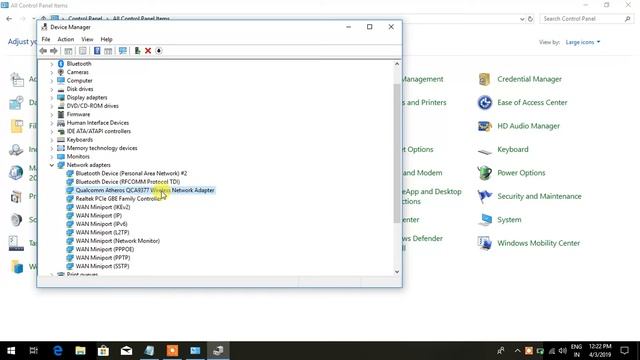Select Realtek PCIe GBE Family Controller
This screenshot has height=360, width=640.
pos(118,199)
